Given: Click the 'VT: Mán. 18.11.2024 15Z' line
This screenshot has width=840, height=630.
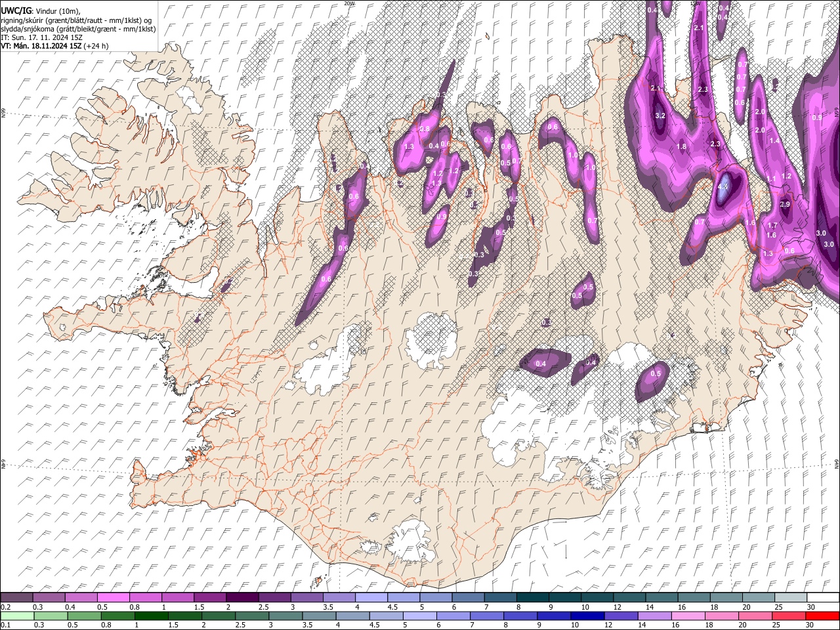Looking at the screenshot, I should (x=41, y=45).
